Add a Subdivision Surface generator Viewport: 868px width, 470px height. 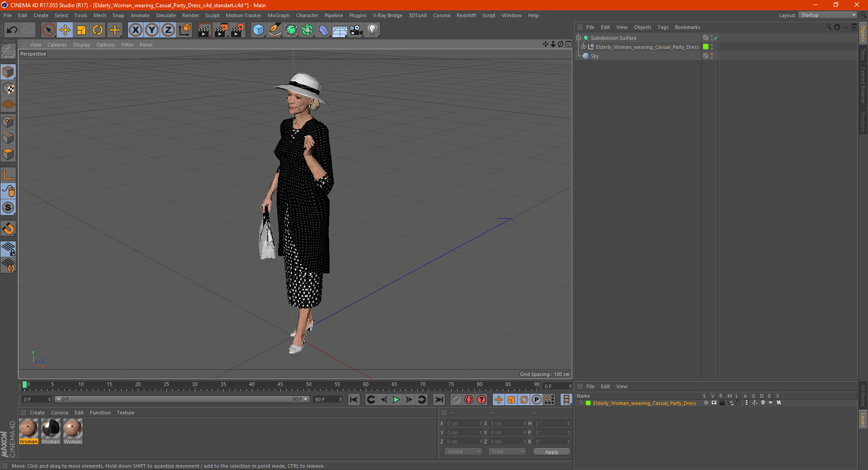pos(291,30)
